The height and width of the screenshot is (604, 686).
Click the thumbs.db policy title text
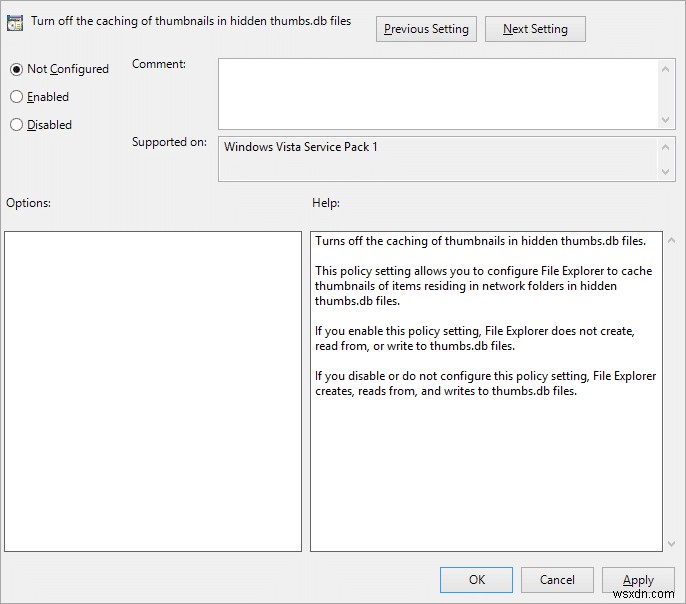[191, 21]
